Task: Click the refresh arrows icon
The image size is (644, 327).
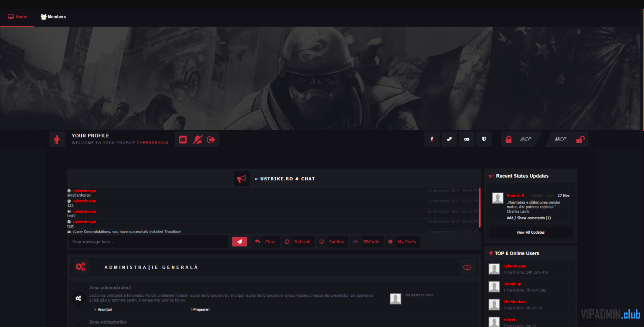Action: pyautogui.click(x=287, y=241)
